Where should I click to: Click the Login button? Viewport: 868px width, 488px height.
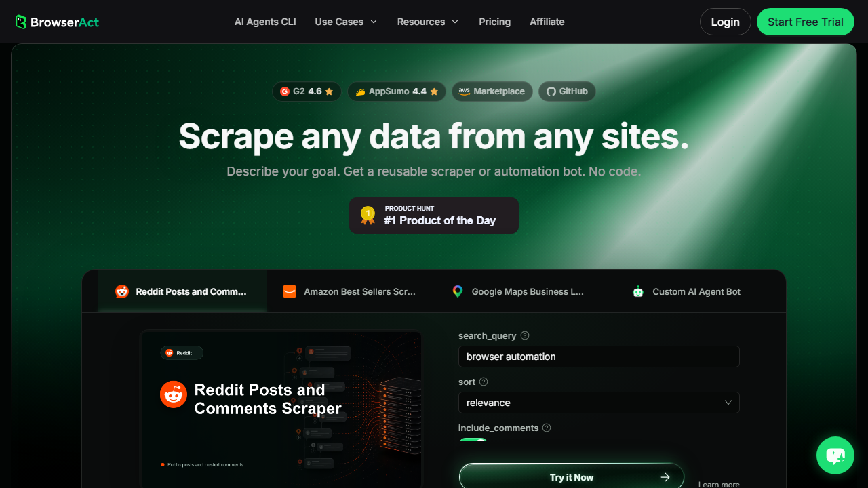tap(726, 22)
